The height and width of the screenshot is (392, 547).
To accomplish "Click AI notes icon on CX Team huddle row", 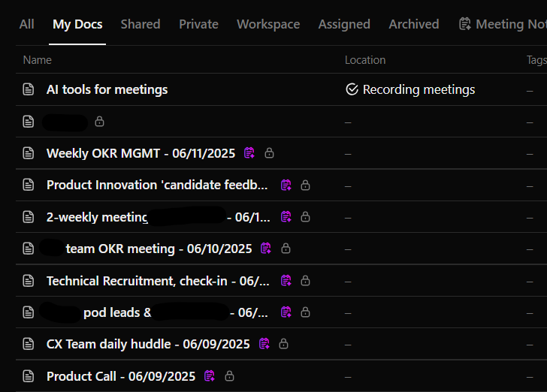I will (264, 344).
